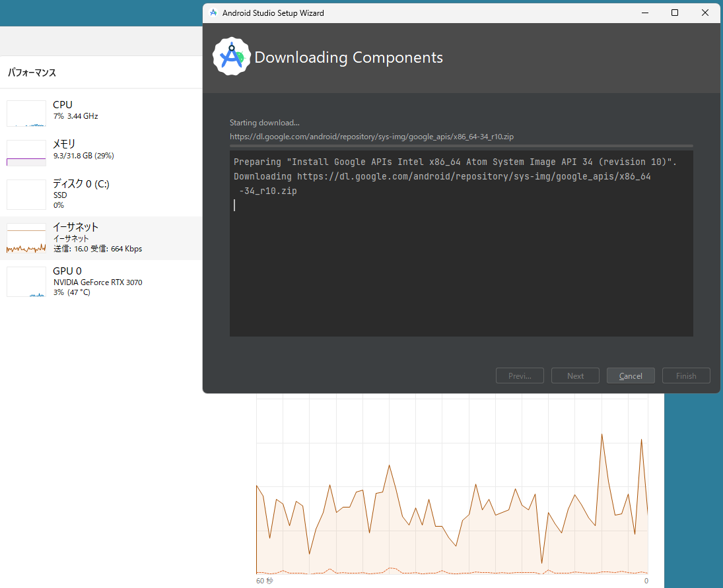Minimize the Android Studio Setup Wizard
The width and height of the screenshot is (723, 588).
pos(645,13)
